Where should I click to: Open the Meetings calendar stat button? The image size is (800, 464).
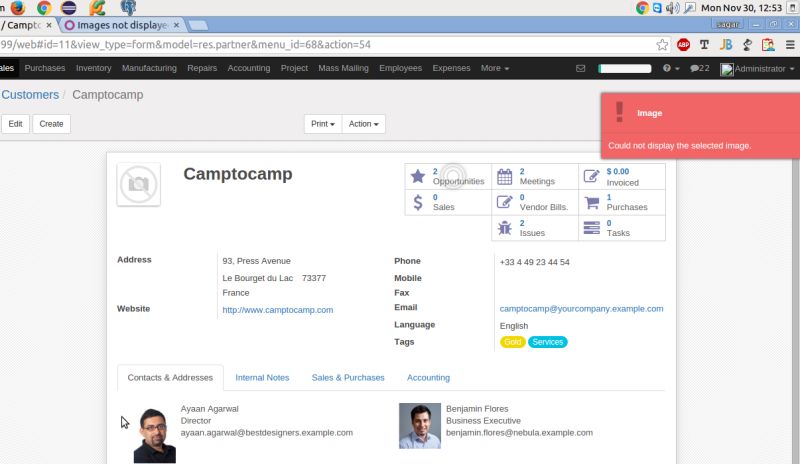[x=535, y=177]
